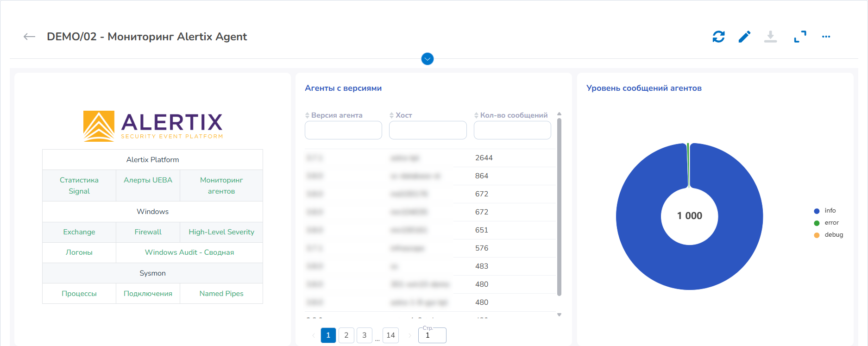Click the download icon

click(770, 37)
